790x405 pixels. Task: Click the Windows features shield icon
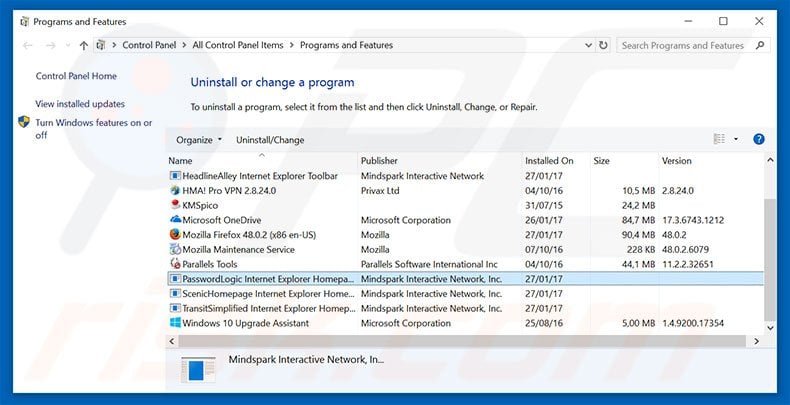(24, 122)
